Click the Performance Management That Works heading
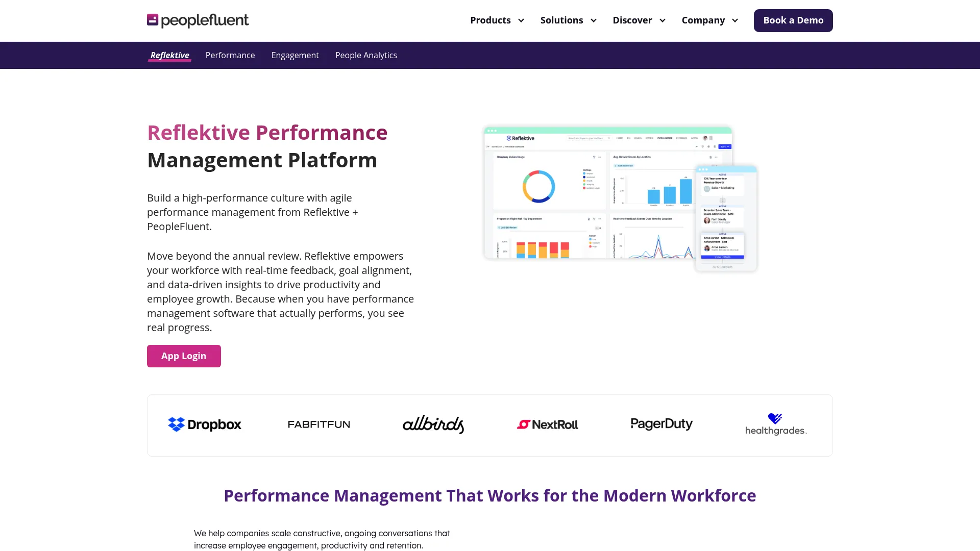This screenshot has width=980, height=551. (x=490, y=495)
